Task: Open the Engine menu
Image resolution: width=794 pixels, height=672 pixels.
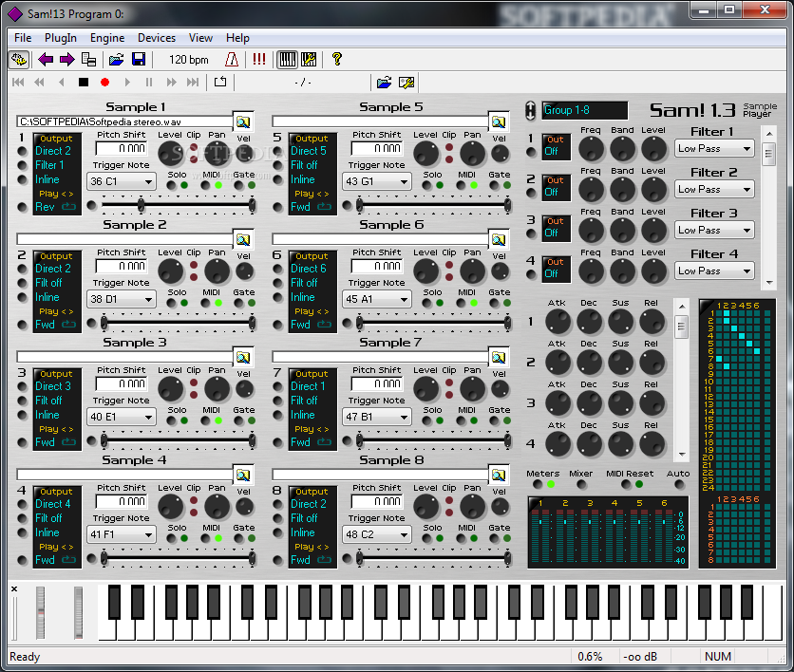Action: point(107,38)
